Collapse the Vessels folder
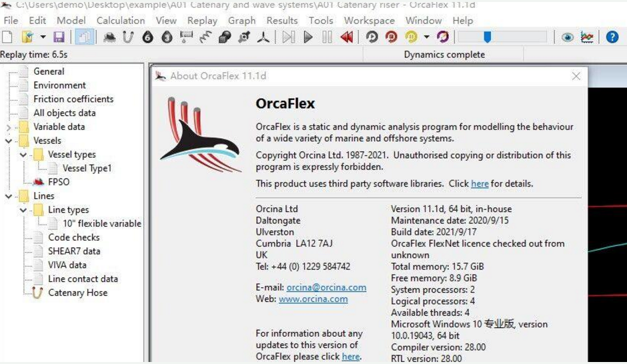The image size is (627, 364). point(9,141)
